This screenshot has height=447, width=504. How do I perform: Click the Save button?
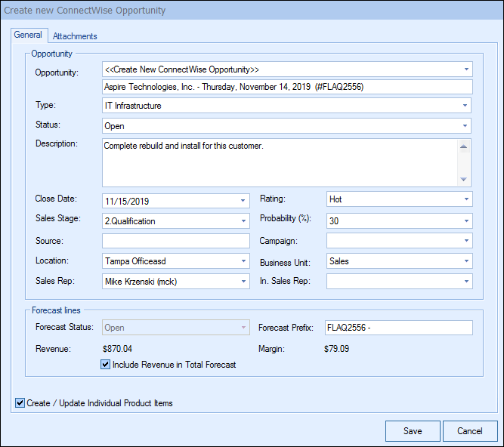point(413,431)
